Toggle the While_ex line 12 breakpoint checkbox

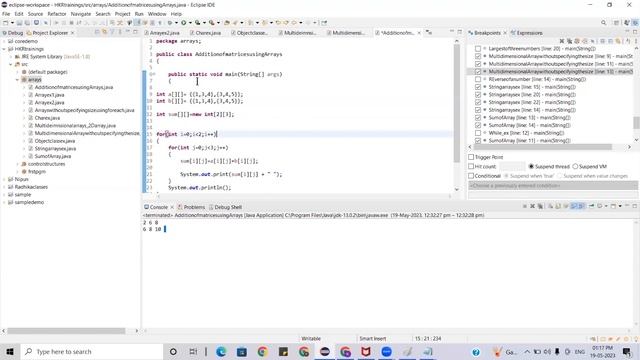478,133
